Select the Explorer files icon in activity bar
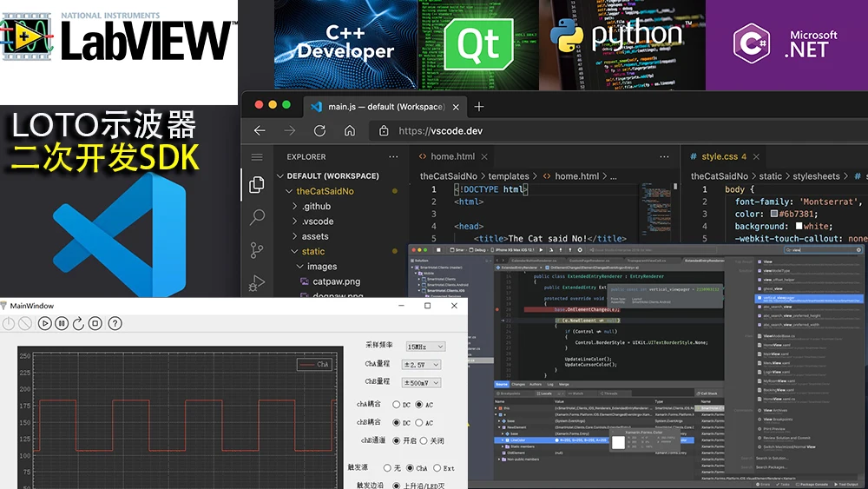Screen dimensions: 868x489 coord(257,184)
